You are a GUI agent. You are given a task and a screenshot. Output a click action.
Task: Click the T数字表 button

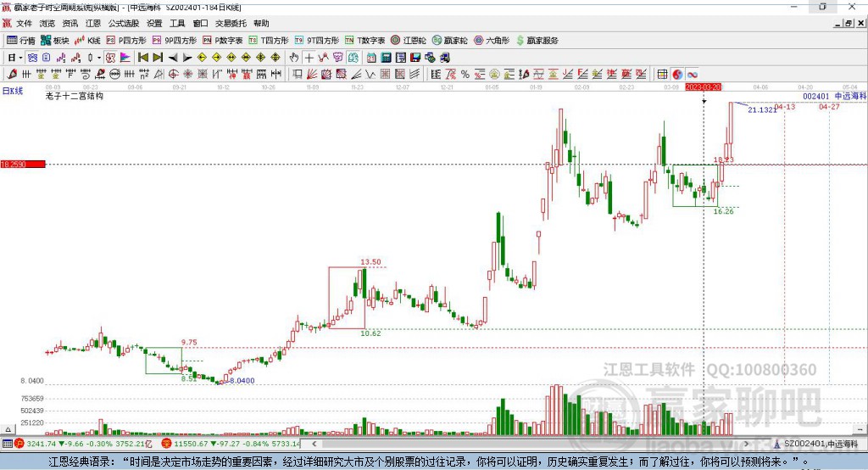(365, 41)
